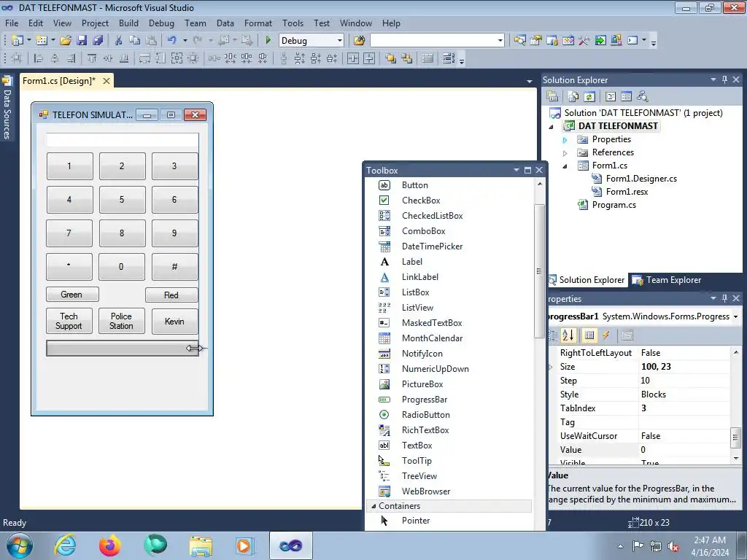Screen dimensions: 747x560
Task: Click View Class Diagram icon in Solution Explorer
Action: [643, 97]
